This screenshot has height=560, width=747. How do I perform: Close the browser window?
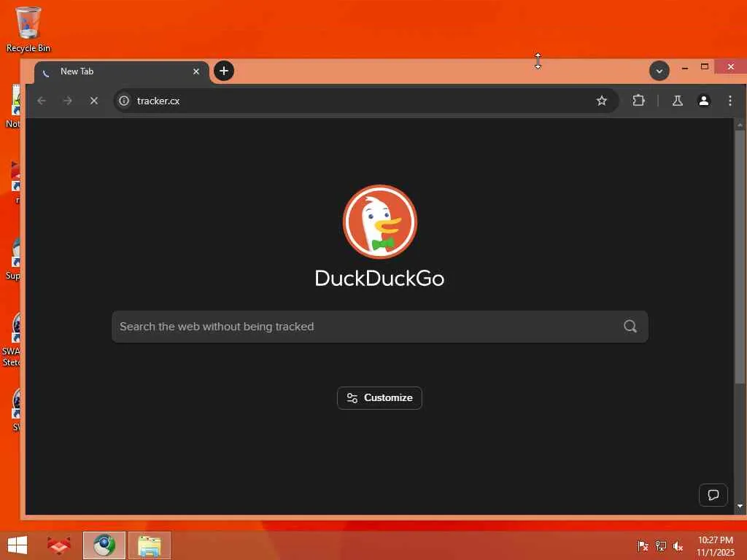pyautogui.click(x=731, y=66)
